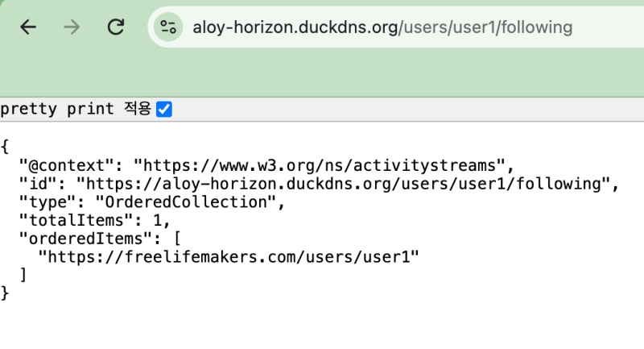Click the pretty print 적용 label
Screen dimensions: 644x349
76,109
